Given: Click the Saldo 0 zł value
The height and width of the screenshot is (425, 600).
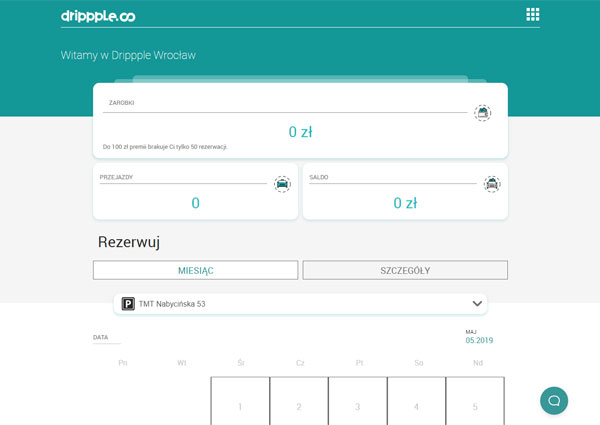Looking at the screenshot, I should (405, 203).
